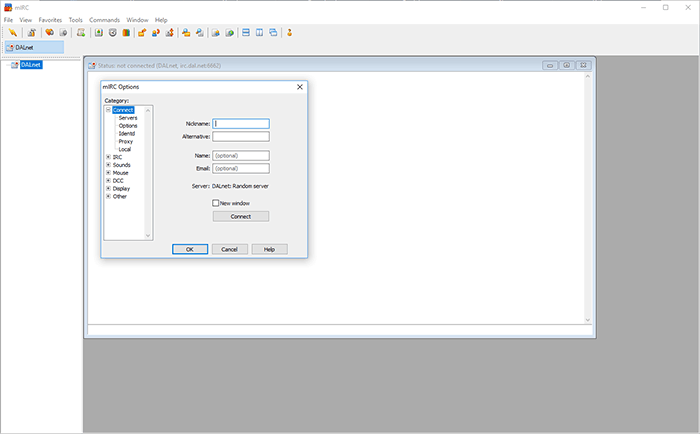The width and height of the screenshot is (700, 434).
Task: Click Status window scroll down arrow
Action: point(588,320)
